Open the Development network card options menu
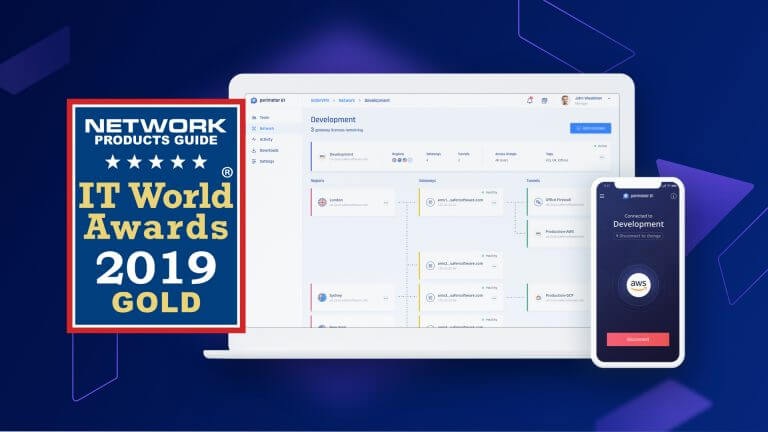768x432 pixels. click(x=602, y=157)
